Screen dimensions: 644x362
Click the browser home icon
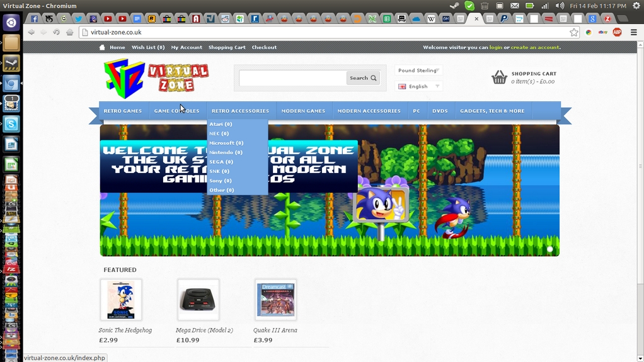coord(69,32)
